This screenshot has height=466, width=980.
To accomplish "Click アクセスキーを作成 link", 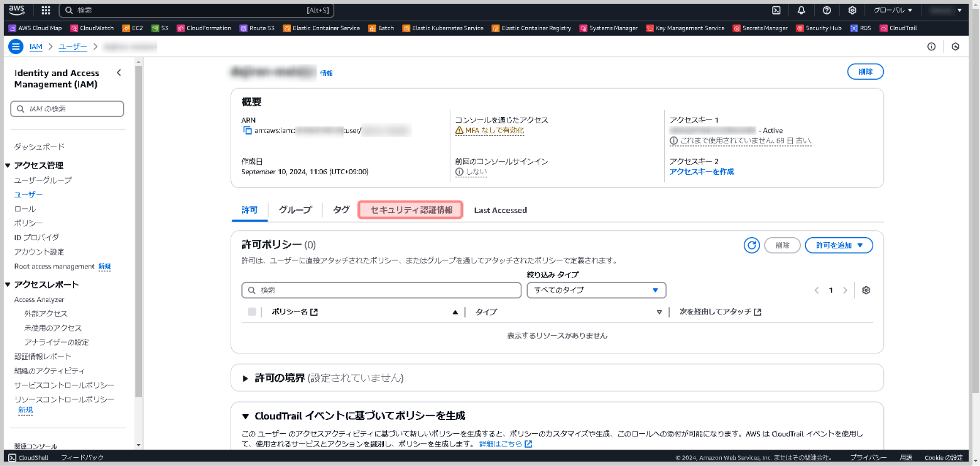I will pyautogui.click(x=702, y=172).
